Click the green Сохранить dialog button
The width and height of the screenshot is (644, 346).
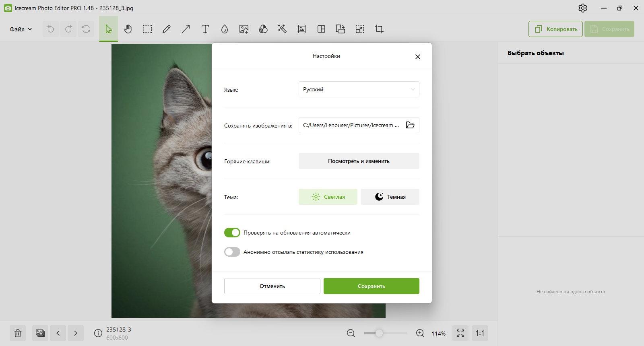371,286
